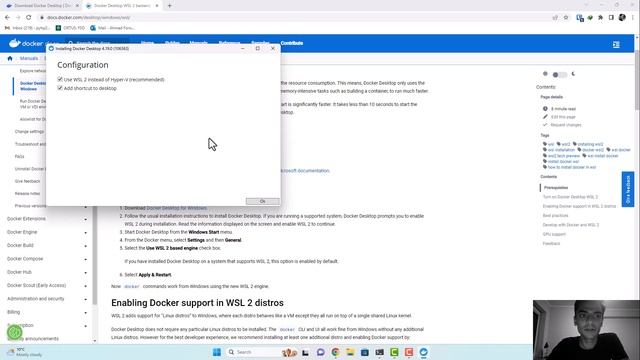
Task: Click the red C app in taskbar
Action: [409, 352]
